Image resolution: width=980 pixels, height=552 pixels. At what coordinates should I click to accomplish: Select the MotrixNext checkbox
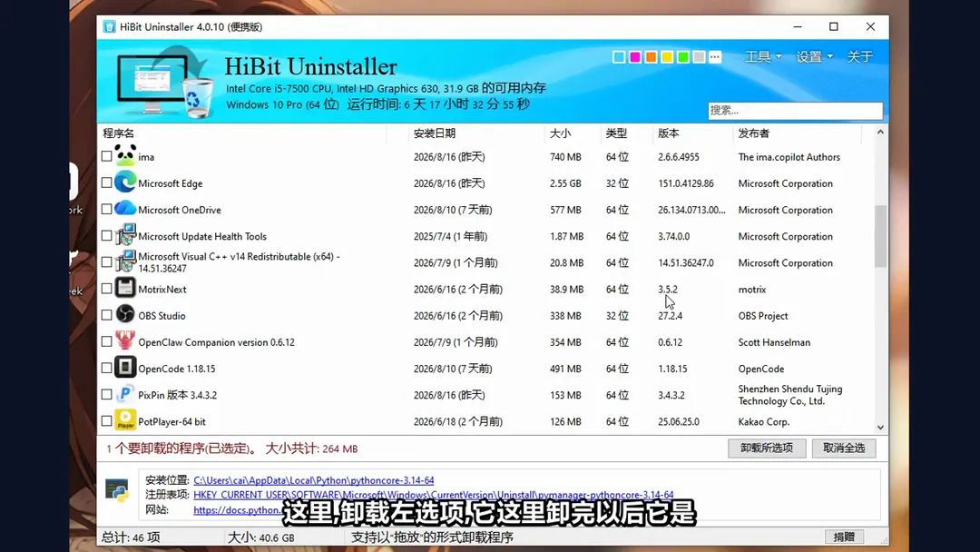coord(106,288)
